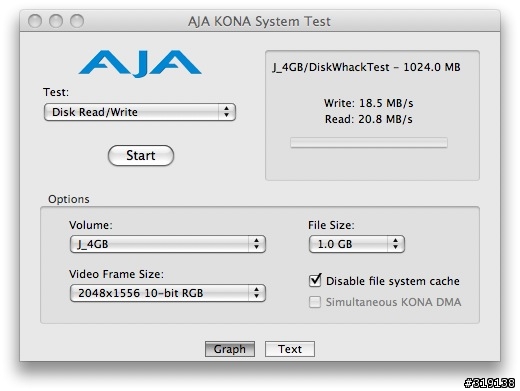Switch to the Text view tab
The width and height of the screenshot is (520, 391).
click(290, 349)
